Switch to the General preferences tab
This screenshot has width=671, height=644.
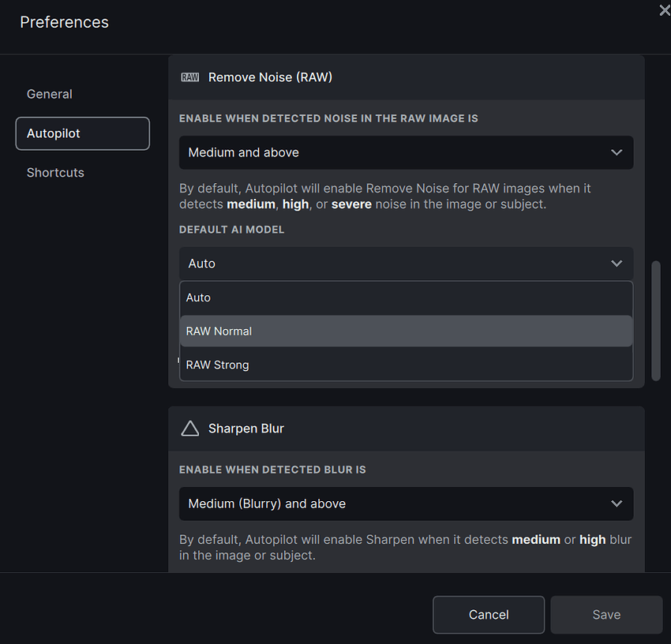click(x=50, y=94)
